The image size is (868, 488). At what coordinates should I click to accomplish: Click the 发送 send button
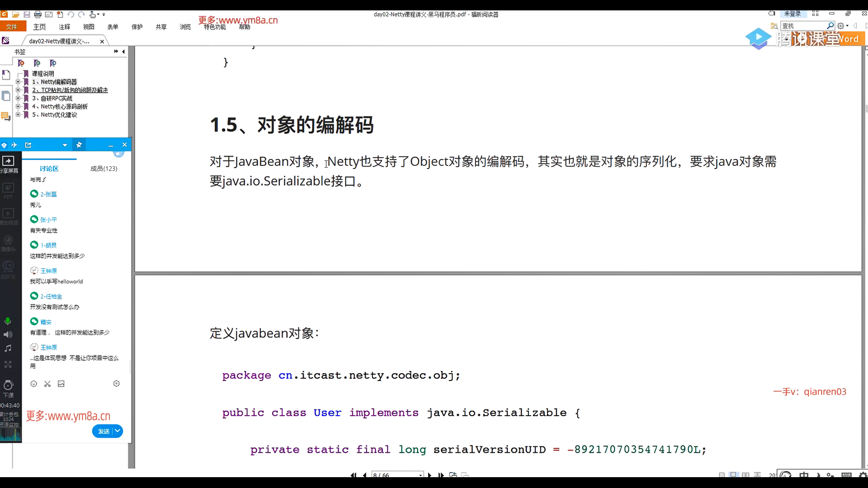(104, 431)
